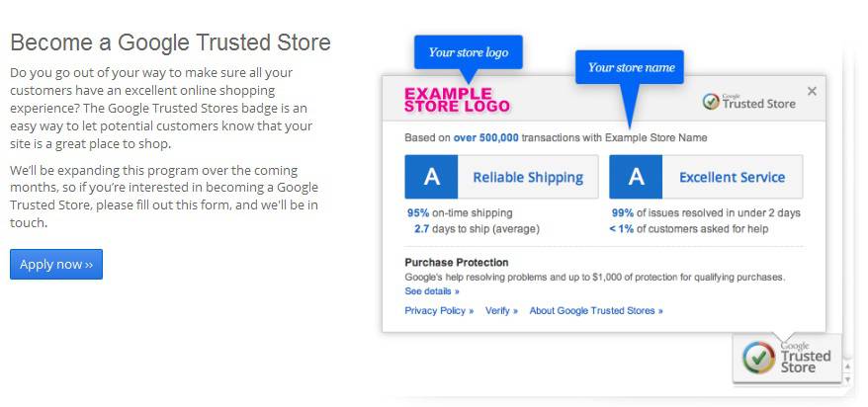The height and width of the screenshot is (407, 868).
Task: Select the Excellent Service label
Action: pos(732,178)
